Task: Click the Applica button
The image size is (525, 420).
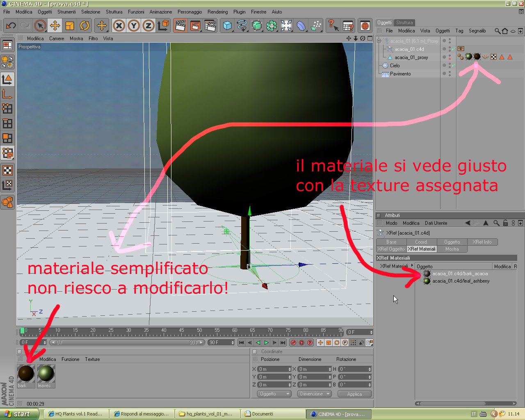Action: tap(355, 394)
